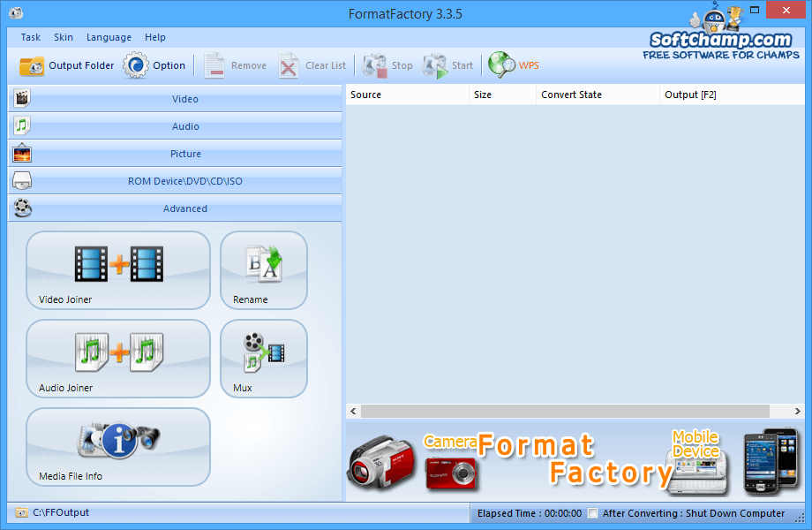This screenshot has height=530, width=812.
Task: Click the Picture category sunset icon
Action: (22, 153)
